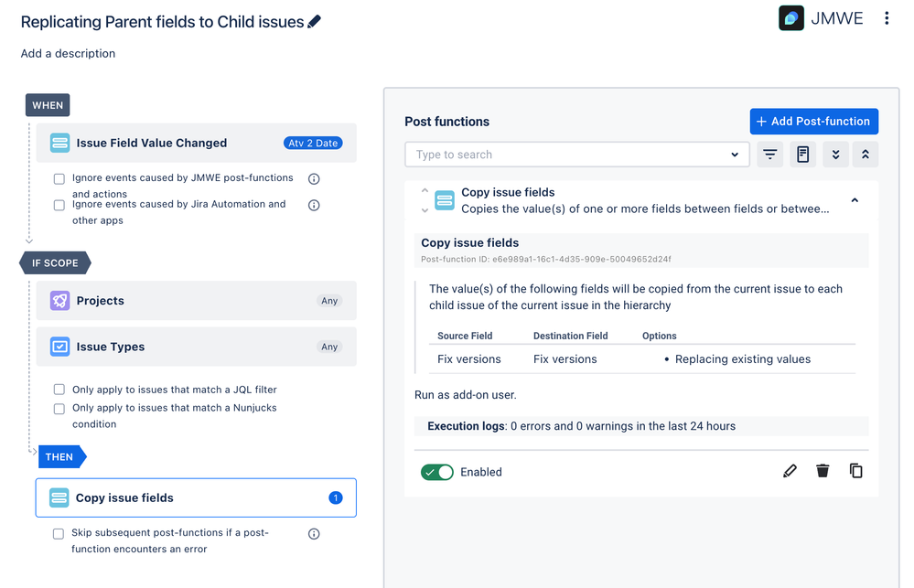
Task: Click Add a description link
Action: click(69, 54)
